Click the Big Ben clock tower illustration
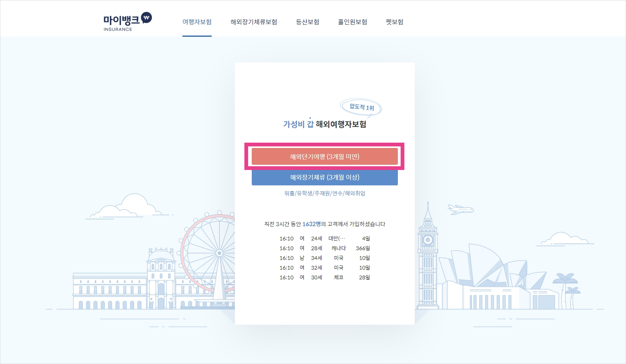This screenshot has width=626, height=364. [428, 255]
